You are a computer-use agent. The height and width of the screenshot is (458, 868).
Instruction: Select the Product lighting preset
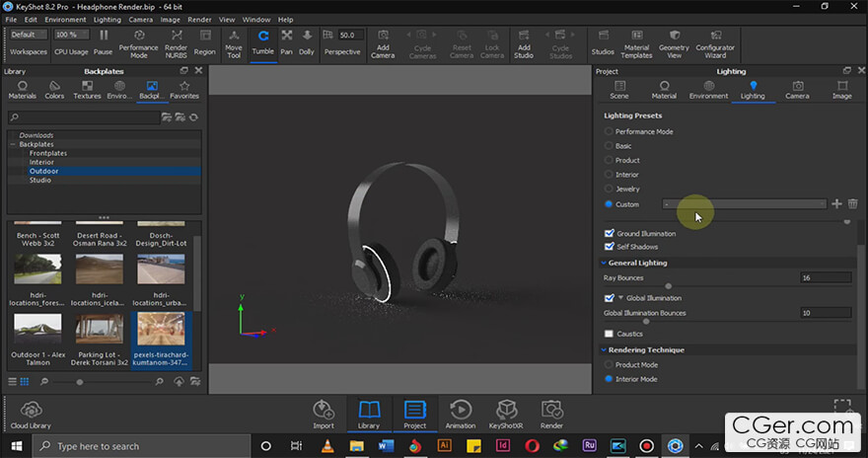610,160
